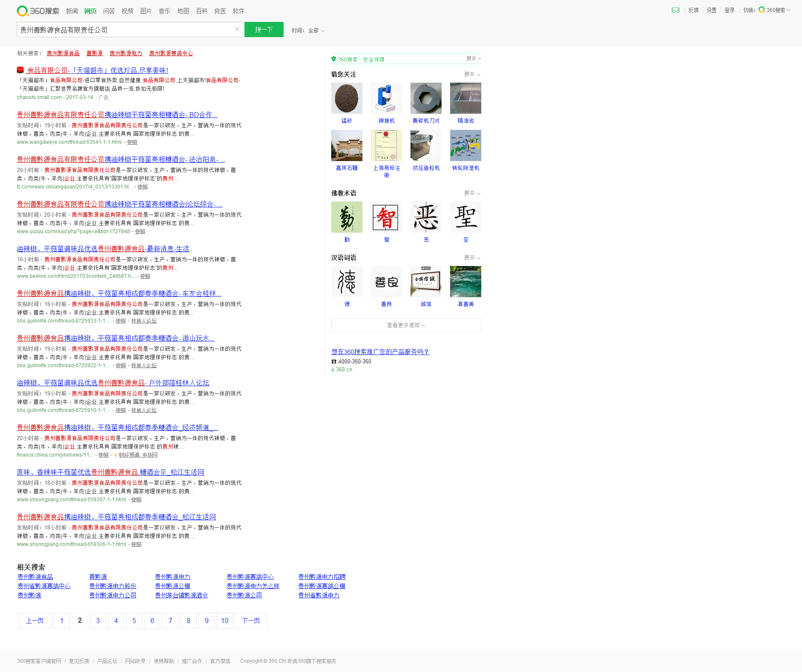
Task: Open footer link 官方微信
Action: point(220,661)
